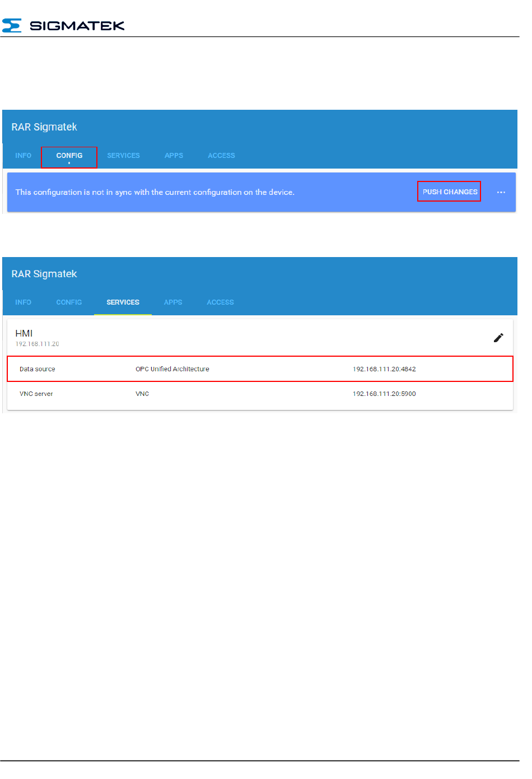Click RAR Sigmatek title in upper panel
Image resolution: width=532 pixels, height=779 pixels.
tap(44, 127)
